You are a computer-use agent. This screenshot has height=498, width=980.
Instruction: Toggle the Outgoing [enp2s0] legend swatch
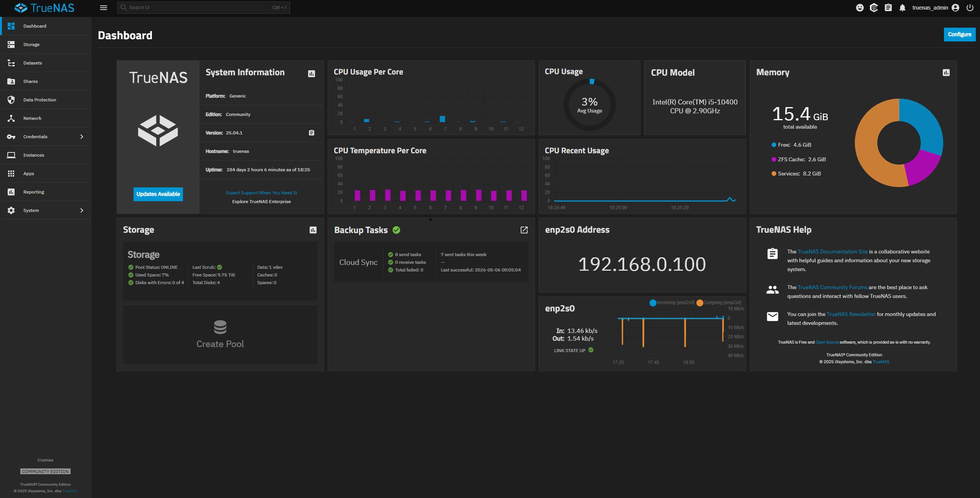(x=700, y=303)
